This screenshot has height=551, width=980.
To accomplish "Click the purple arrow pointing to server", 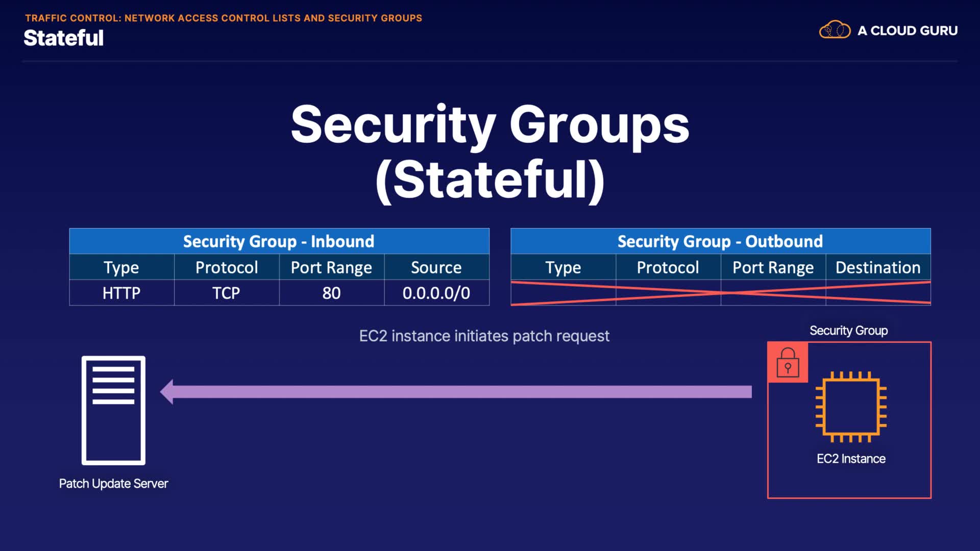I will tap(456, 392).
